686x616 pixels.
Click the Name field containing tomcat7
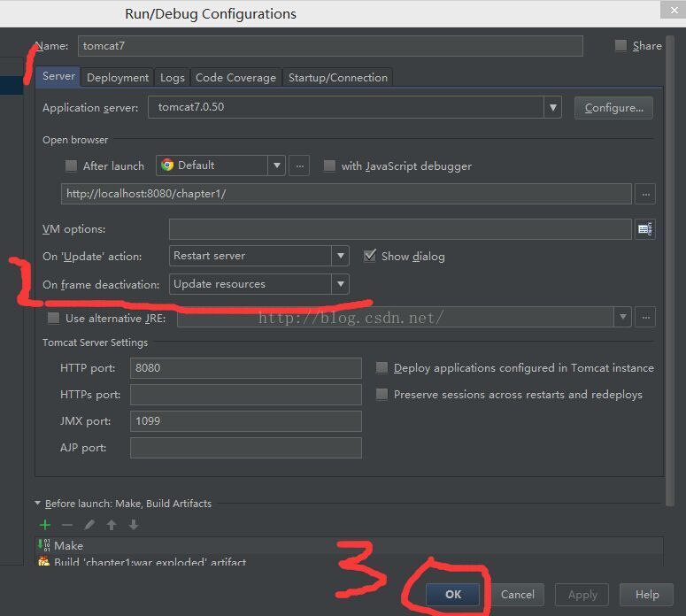[x=330, y=46]
